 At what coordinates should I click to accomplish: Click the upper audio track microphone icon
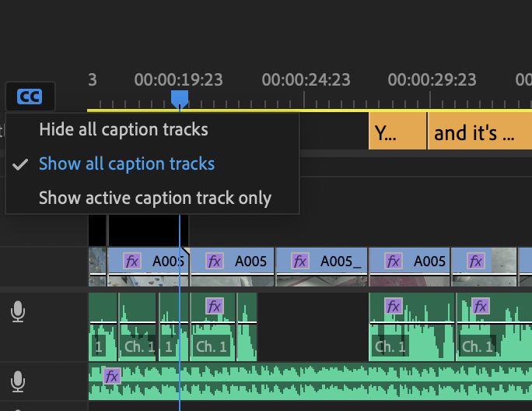(17, 313)
